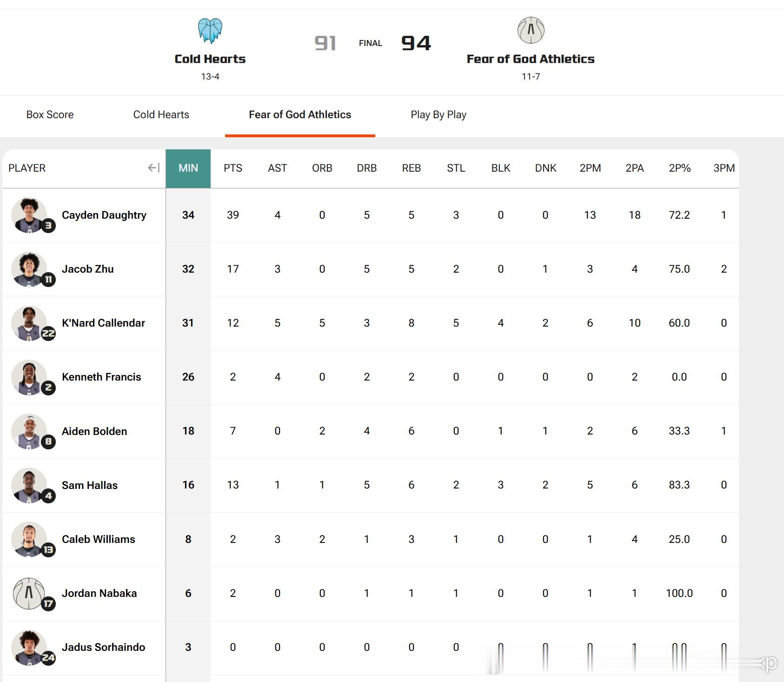Click Cayden Daughtry's 72.2 two-point percentage
The height and width of the screenshot is (682, 784).
[679, 215]
